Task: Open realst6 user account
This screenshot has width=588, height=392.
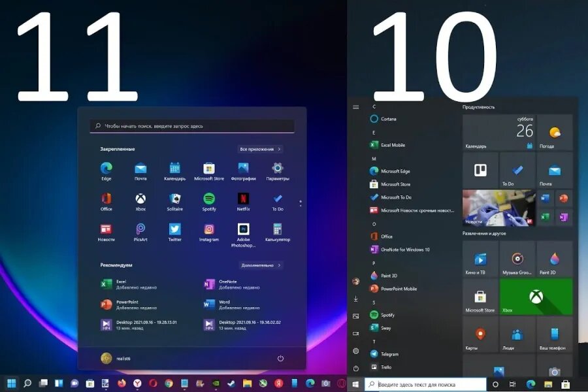Action: click(x=116, y=358)
